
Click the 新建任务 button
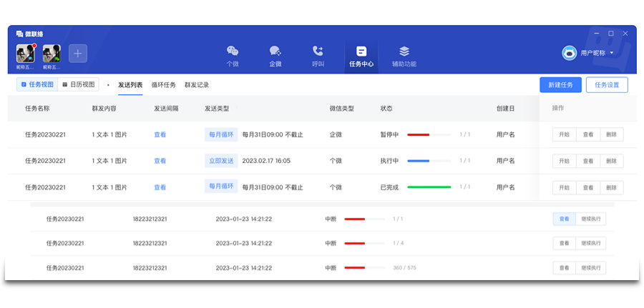[x=560, y=84]
